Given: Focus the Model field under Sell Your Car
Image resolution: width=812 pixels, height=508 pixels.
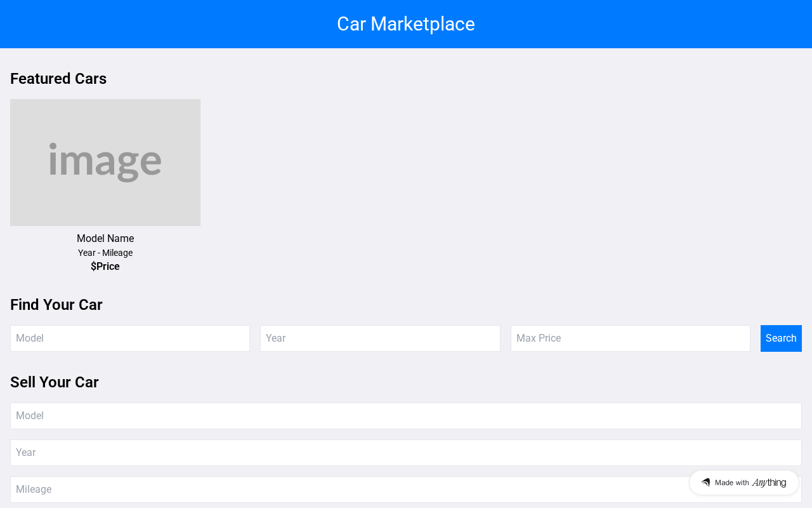Looking at the screenshot, I should [406, 416].
